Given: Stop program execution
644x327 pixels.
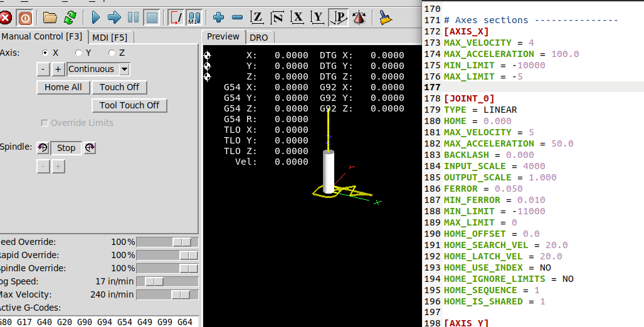Looking at the screenshot, I should (152, 18).
